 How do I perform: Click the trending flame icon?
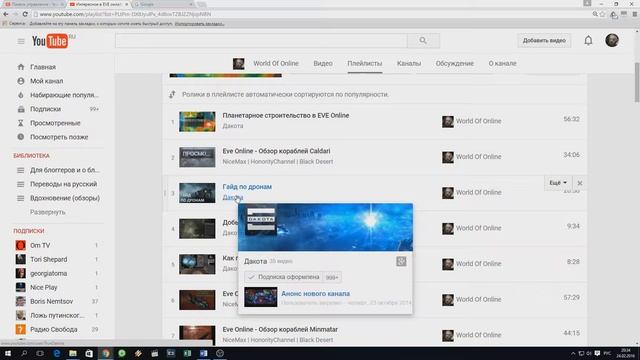[x=21, y=95]
